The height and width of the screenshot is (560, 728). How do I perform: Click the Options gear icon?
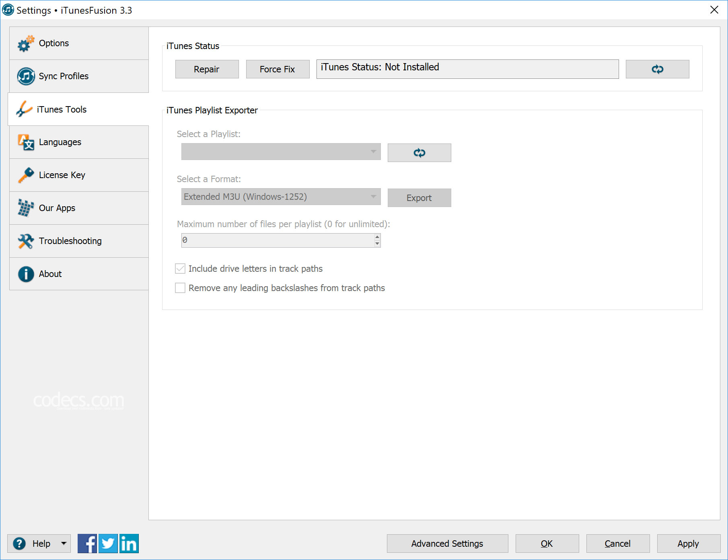(x=26, y=43)
